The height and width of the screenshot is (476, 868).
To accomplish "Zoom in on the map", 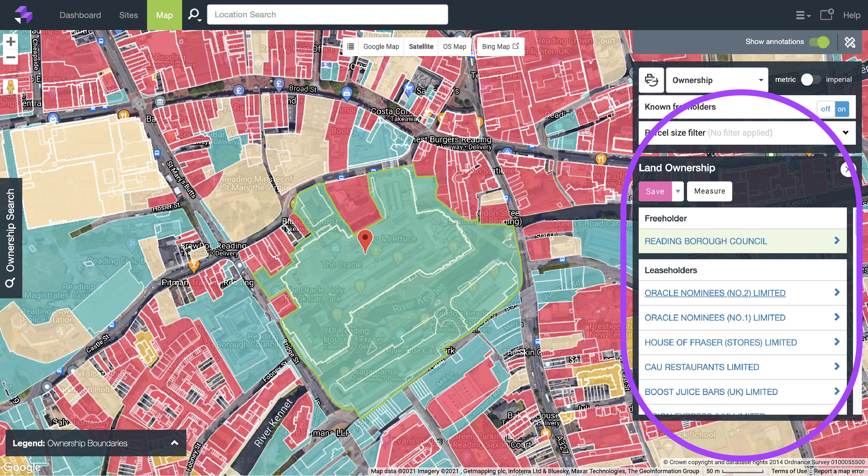I will point(11,42).
